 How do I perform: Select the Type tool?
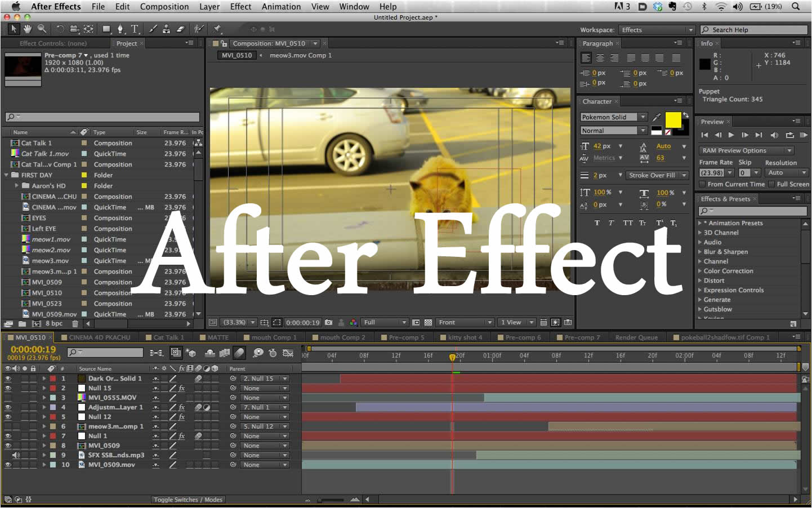tap(135, 29)
